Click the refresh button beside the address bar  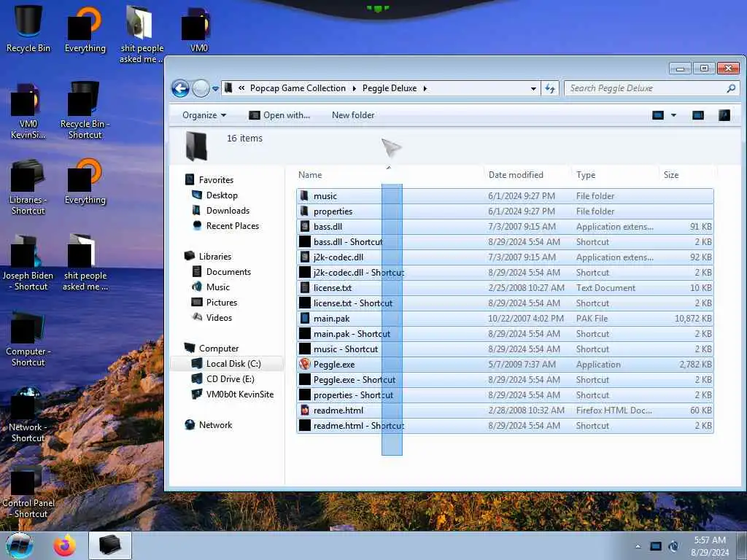550,88
